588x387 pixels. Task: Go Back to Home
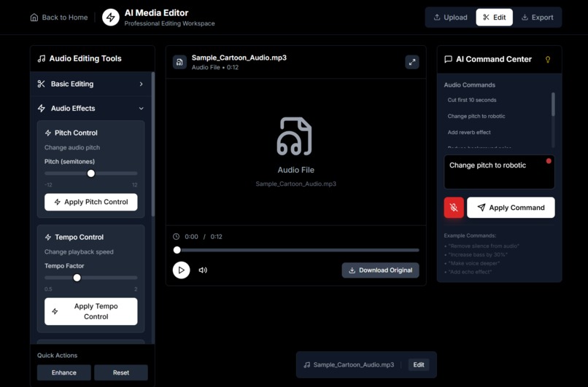59,17
